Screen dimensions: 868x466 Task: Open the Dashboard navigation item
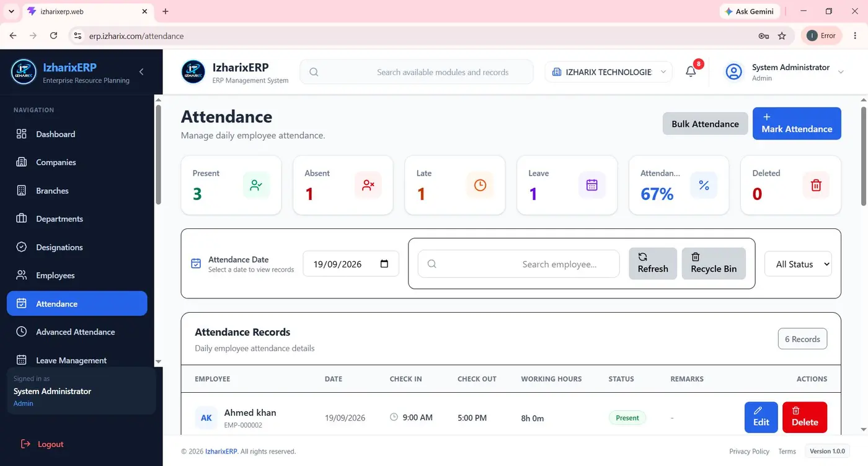pos(77,134)
